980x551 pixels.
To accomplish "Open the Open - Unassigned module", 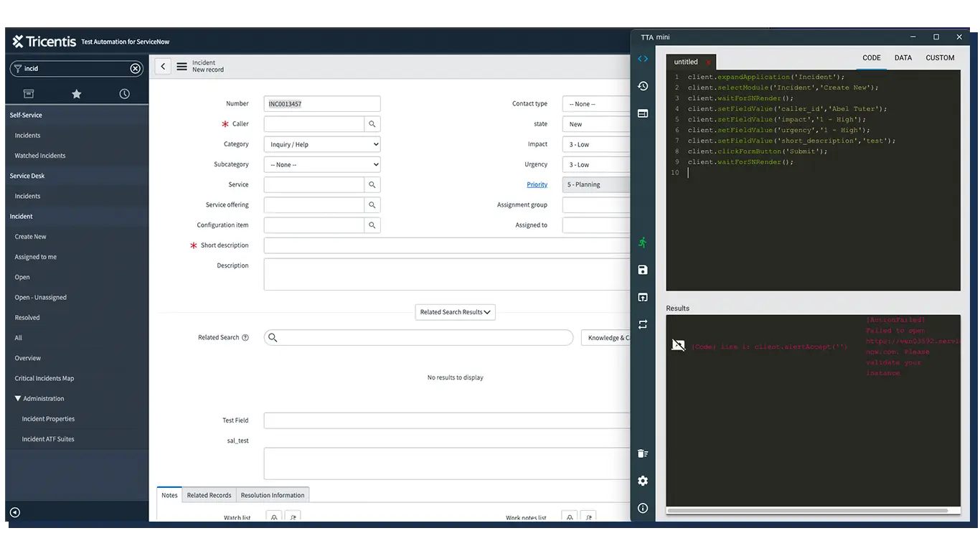I will (41, 297).
